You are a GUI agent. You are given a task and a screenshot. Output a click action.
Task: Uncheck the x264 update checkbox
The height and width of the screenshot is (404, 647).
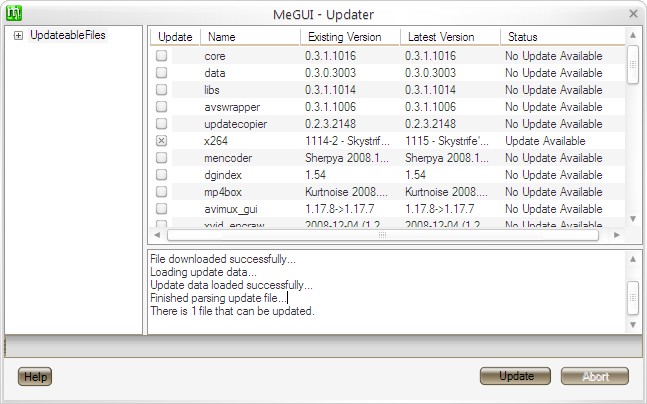coord(161,141)
